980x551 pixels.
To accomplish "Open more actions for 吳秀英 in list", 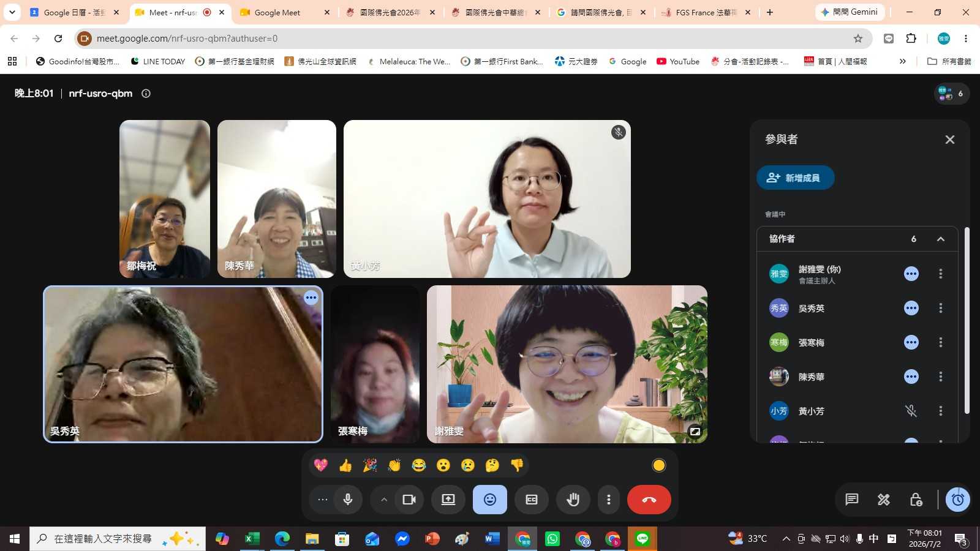I will (941, 308).
